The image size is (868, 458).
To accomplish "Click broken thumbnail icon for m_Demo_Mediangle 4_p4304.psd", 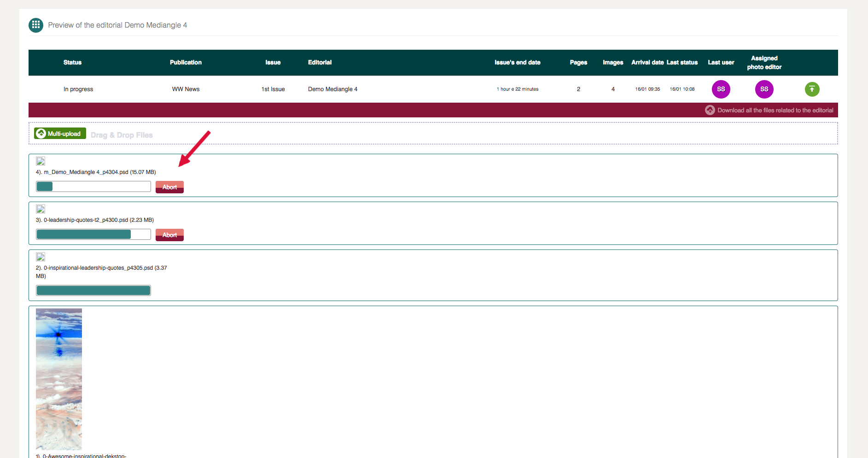I will 41,161.
